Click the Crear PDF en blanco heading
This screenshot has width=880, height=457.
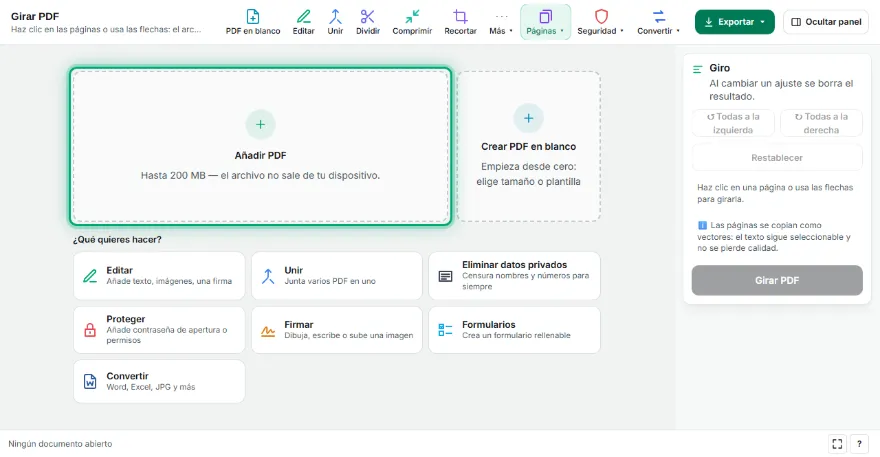pos(528,147)
